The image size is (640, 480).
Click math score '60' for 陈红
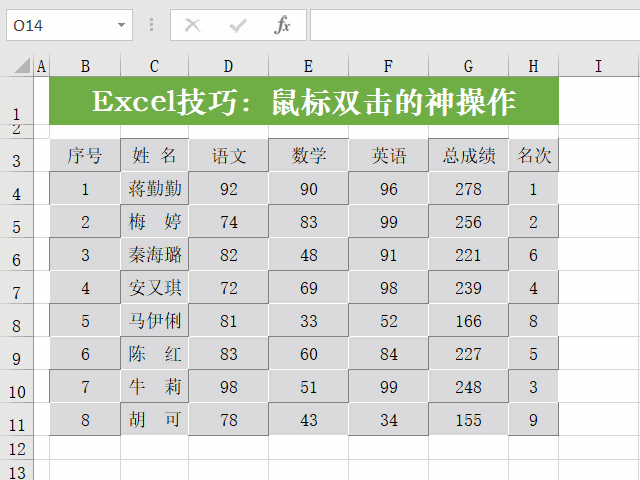tap(308, 353)
